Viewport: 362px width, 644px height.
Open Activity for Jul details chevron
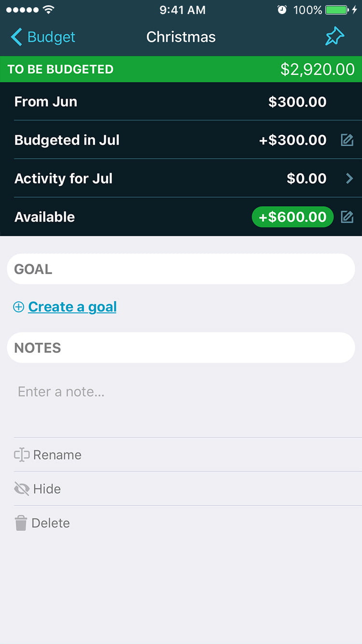(x=349, y=179)
